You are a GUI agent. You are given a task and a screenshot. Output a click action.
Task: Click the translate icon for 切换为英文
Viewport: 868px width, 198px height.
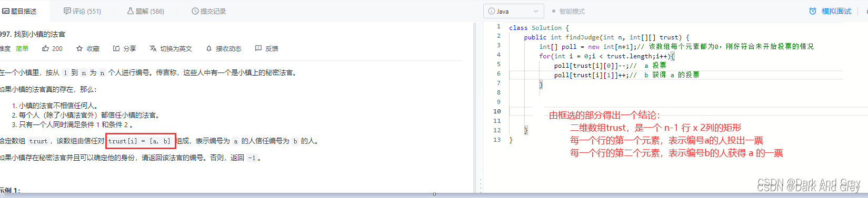coord(153,48)
